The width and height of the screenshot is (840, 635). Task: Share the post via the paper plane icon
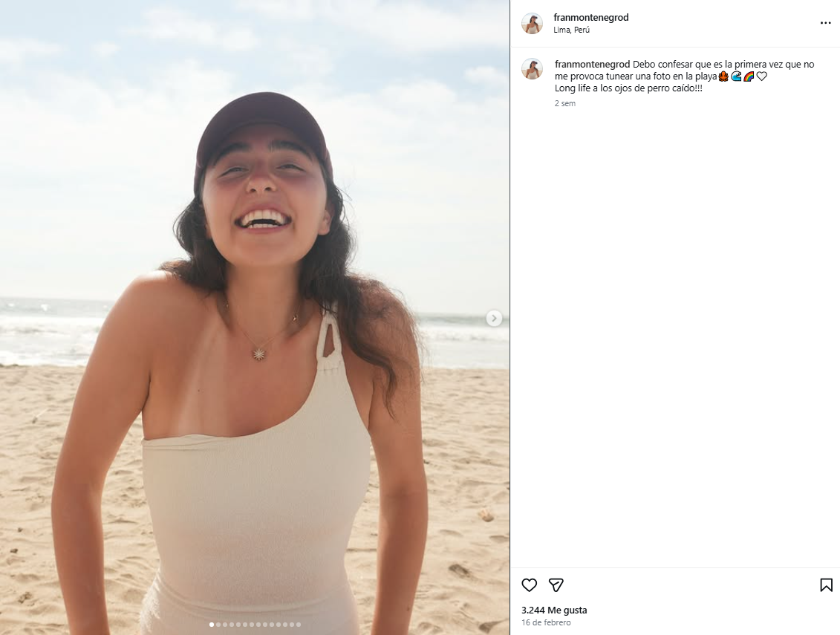click(556, 585)
